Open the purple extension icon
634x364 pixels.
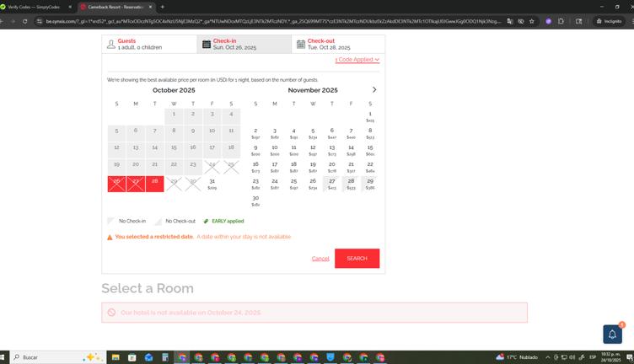point(548,21)
